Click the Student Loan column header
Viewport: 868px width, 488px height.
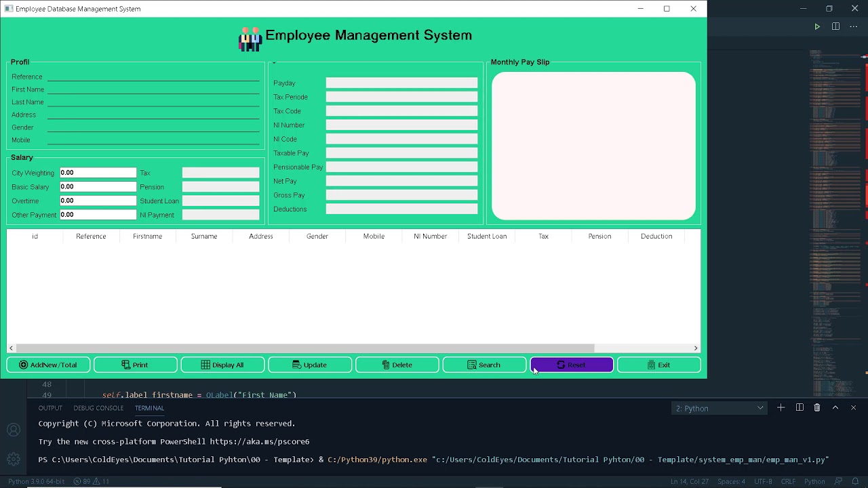tap(487, 236)
